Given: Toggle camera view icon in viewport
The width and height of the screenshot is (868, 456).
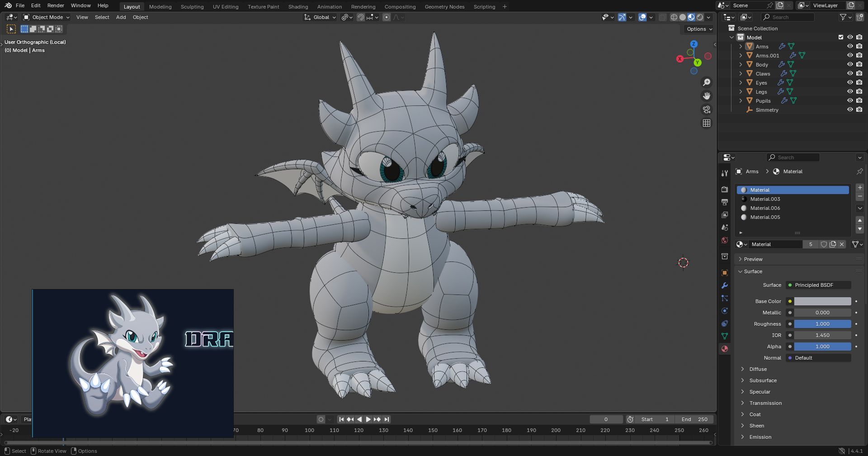Looking at the screenshot, I should click(x=706, y=109).
